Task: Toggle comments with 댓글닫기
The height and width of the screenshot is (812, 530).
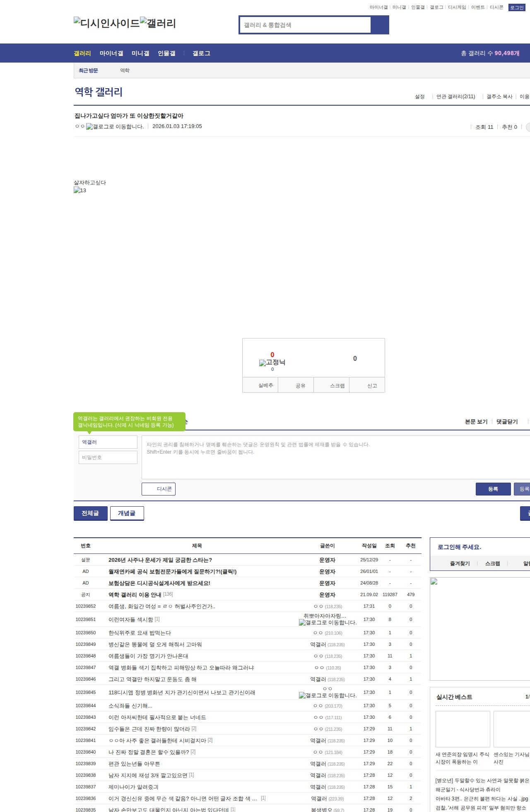Action: pyautogui.click(x=507, y=422)
